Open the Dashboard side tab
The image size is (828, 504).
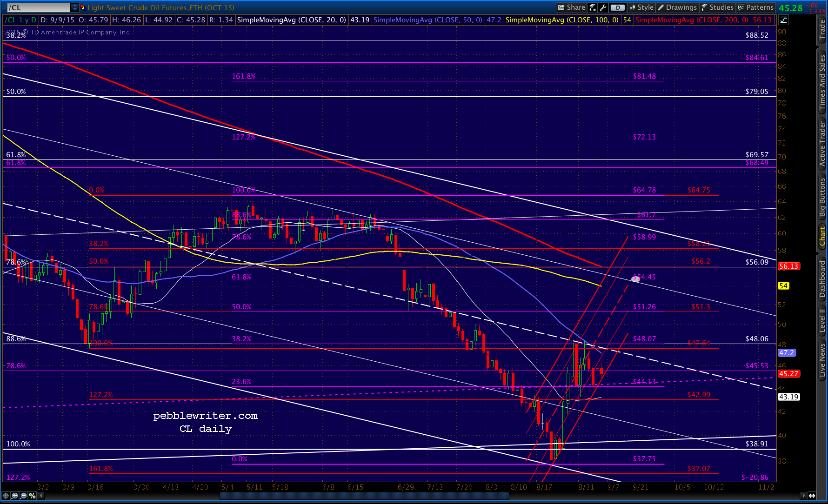(x=822, y=279)
